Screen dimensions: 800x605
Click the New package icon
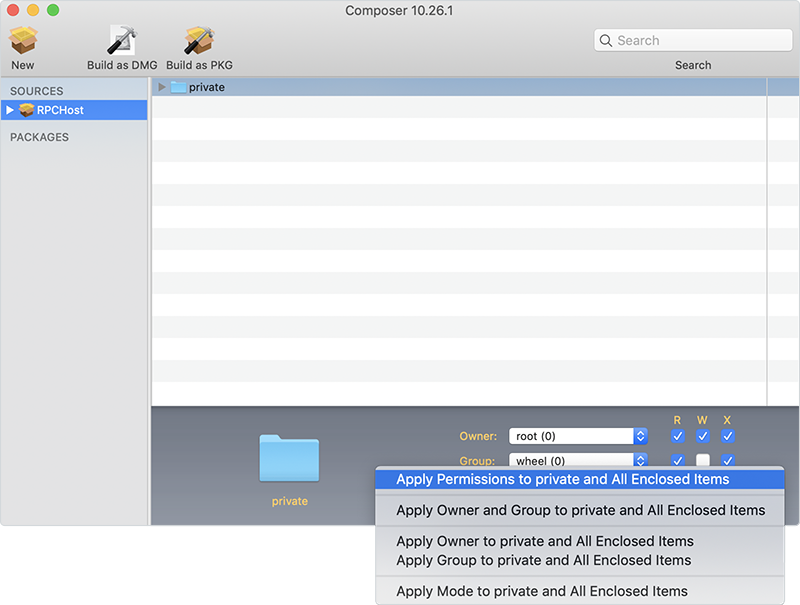click(23, 41)
